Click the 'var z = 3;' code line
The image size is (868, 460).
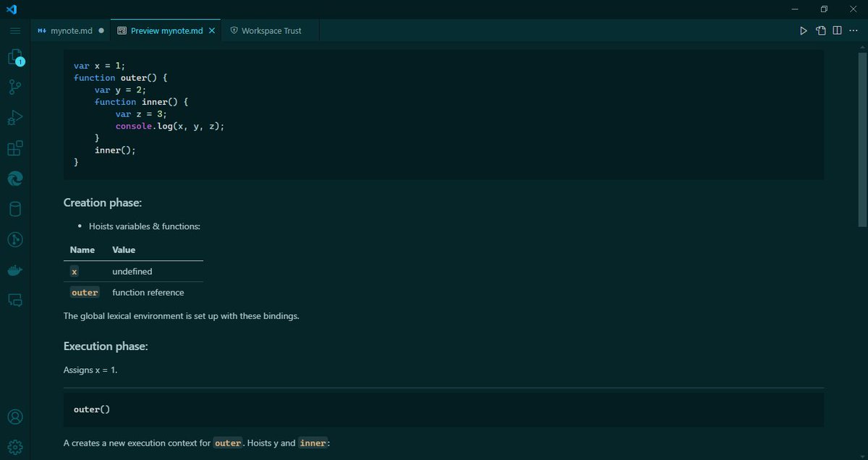(141, 114)
